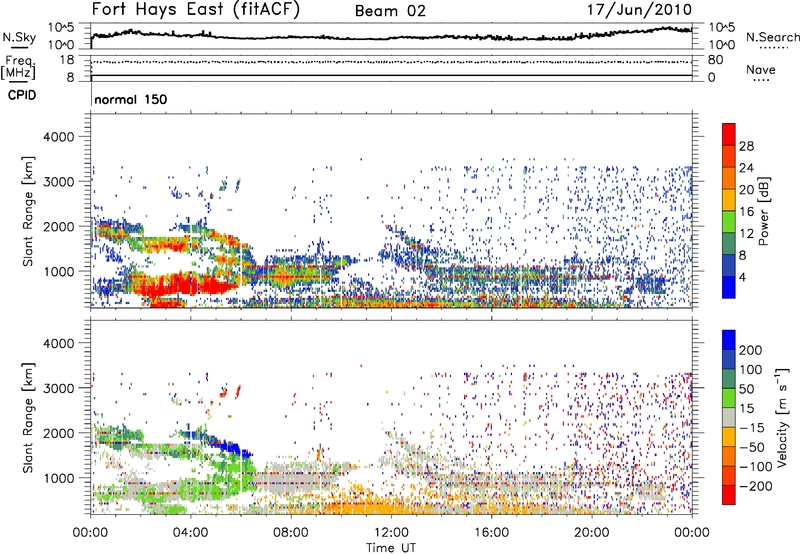The width and height of the screenshot is (800, 554).
Task: Click the 'Velocity [m s⁻¹]' colorbar title
Action: pyautogui.click(x=782, y=417)
